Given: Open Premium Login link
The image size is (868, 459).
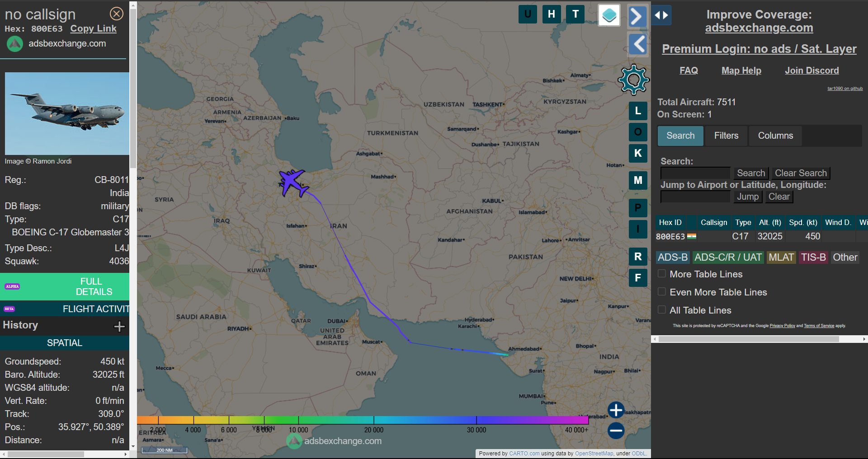Looking at the screenshot, I should coord(759,49).
